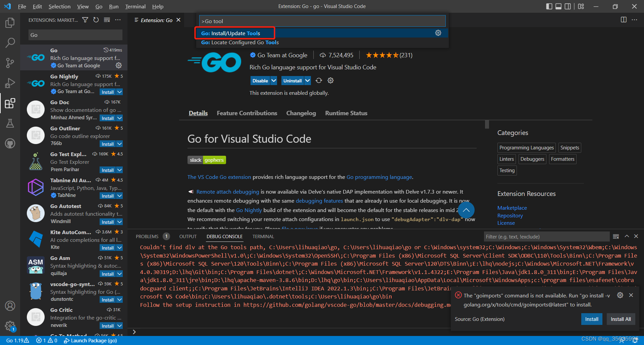Switch to the TERMINAL panel tab
The width and height of the screenshot is (644, 345).
(263, 236)
